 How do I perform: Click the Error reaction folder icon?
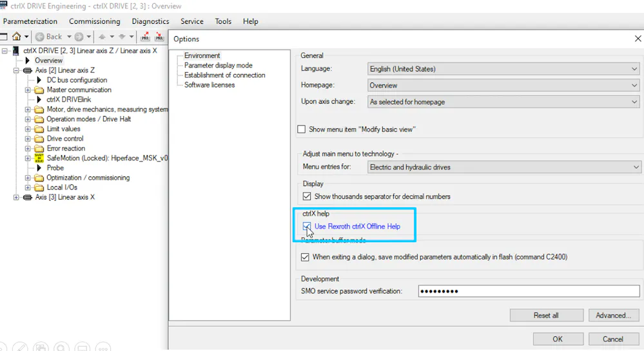coord(39,149)
